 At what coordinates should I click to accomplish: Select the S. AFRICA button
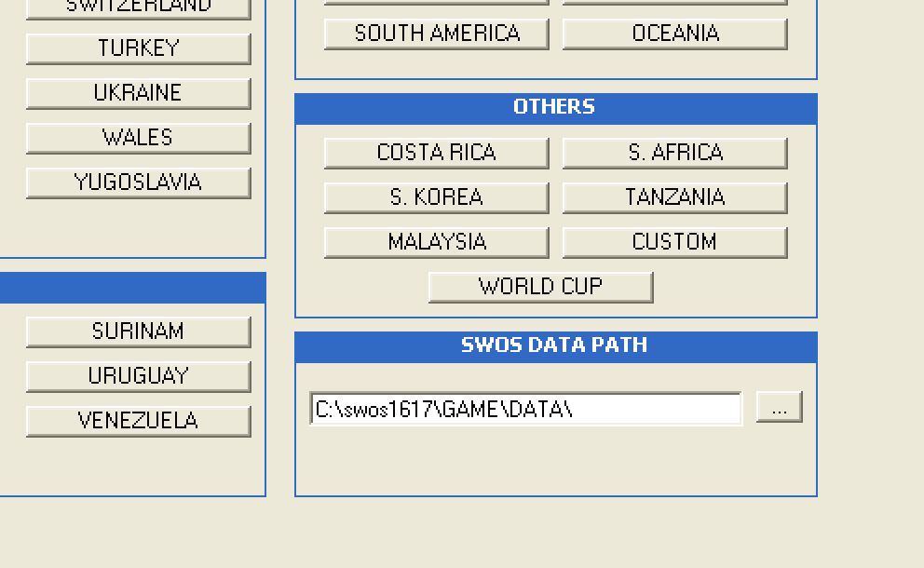(x=674, y=153)
